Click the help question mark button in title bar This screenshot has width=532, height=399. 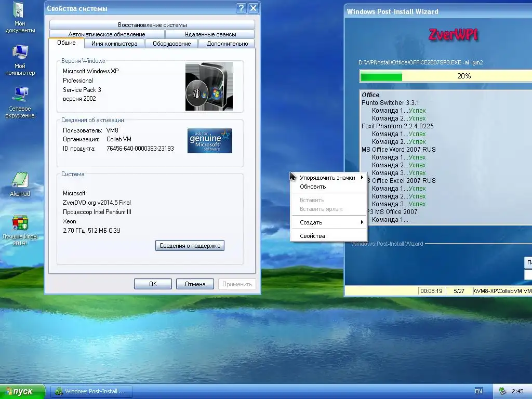241,8
